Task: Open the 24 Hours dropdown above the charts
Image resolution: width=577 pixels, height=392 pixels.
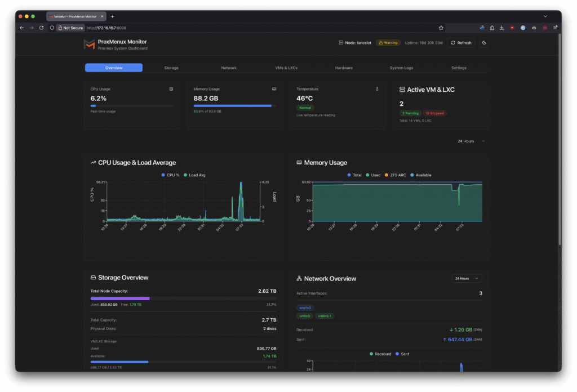Action: click(x=471, y=141)
